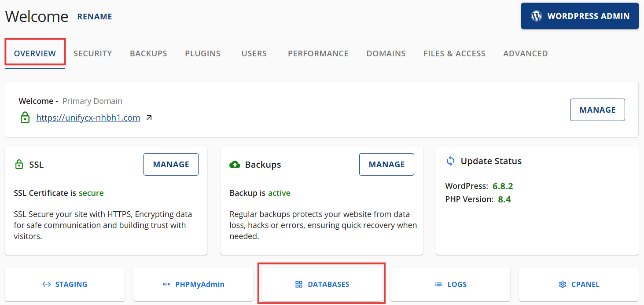Open PHPMyAdmin
Image resolution: width=644 pixels, height=305 pixels.
193,284
